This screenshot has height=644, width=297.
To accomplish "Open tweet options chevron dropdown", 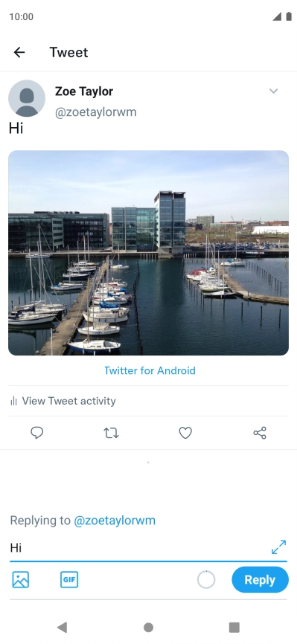I will pos(274,91).
